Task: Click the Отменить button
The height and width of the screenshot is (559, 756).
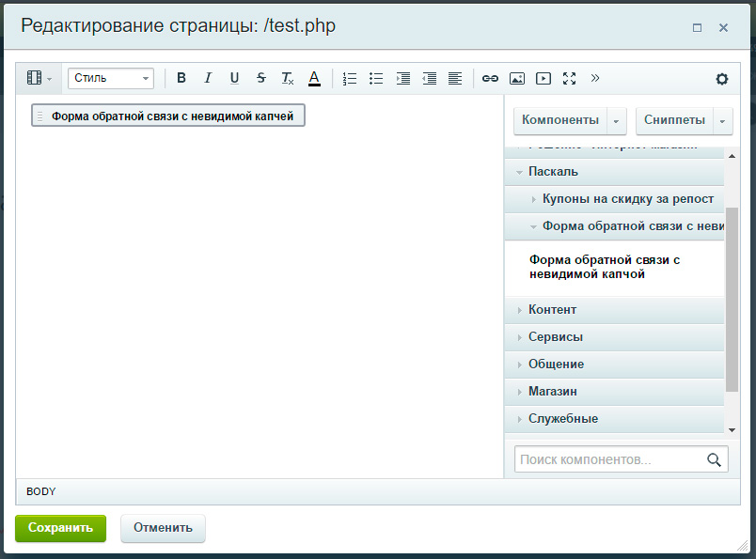Action: pos(163,528)
